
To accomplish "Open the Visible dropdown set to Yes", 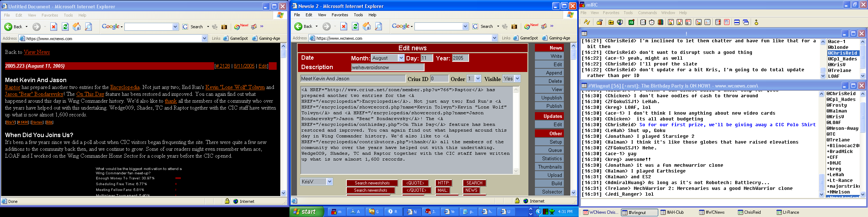I will pyautogui.click(x=517, y=78).
